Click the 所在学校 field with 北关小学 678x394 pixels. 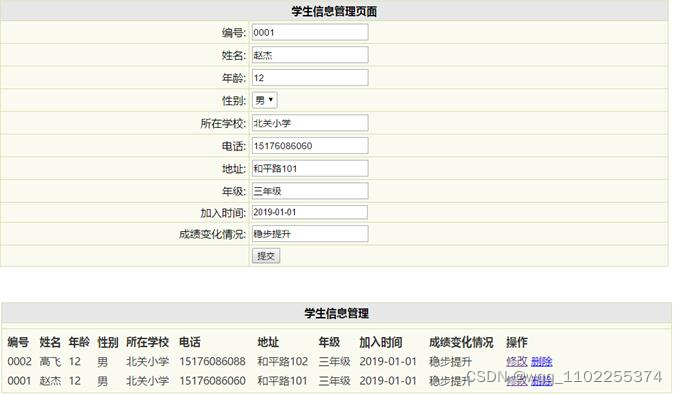[310, 123]
